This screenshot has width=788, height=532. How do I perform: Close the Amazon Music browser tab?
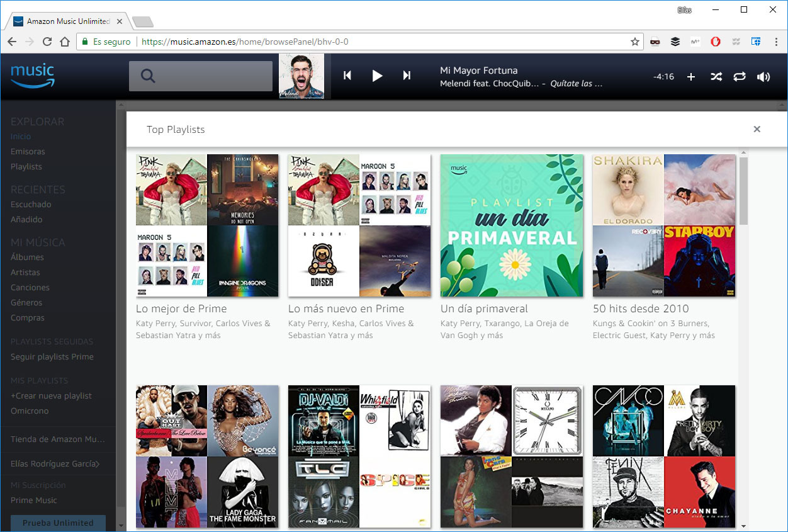coord(120,21)
